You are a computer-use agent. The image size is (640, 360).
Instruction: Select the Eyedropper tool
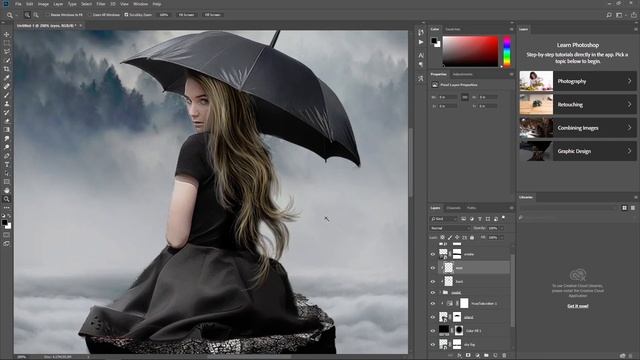pyautogui.click(x=7, y=78)
